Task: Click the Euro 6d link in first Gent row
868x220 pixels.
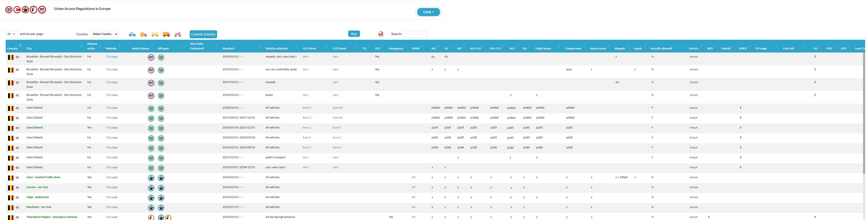Action: point(338,108)
